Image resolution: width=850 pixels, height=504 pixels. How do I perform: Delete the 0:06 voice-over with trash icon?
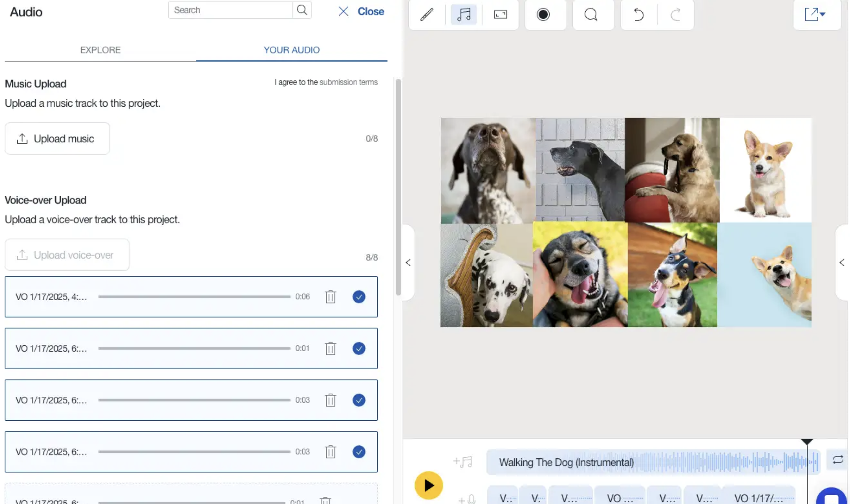(330, 297)
